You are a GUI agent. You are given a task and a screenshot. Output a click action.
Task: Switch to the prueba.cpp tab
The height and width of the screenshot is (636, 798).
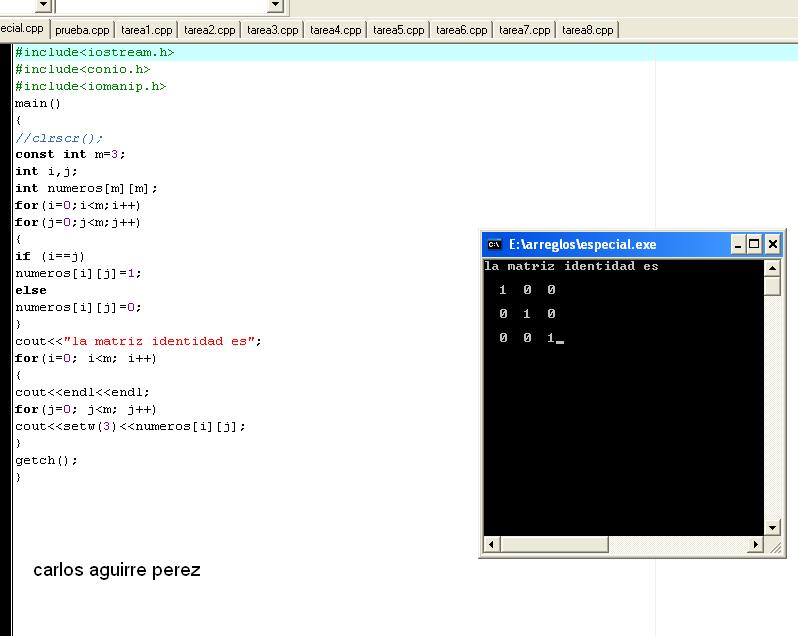tap(82, 30)
